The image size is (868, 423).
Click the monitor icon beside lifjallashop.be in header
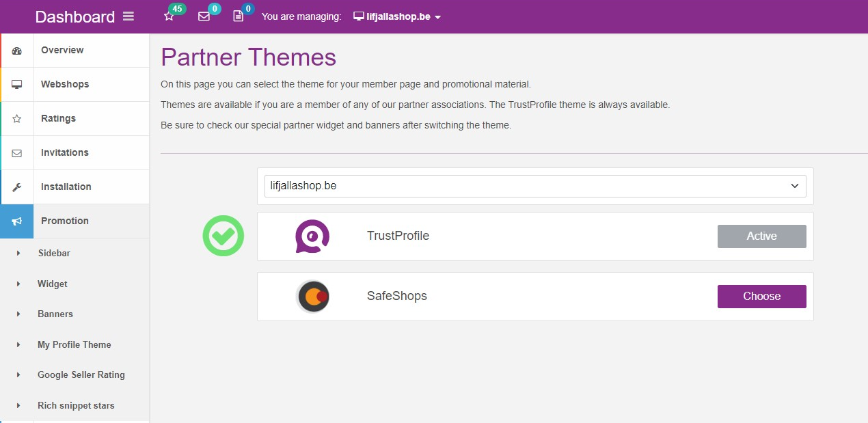point(359,16)
